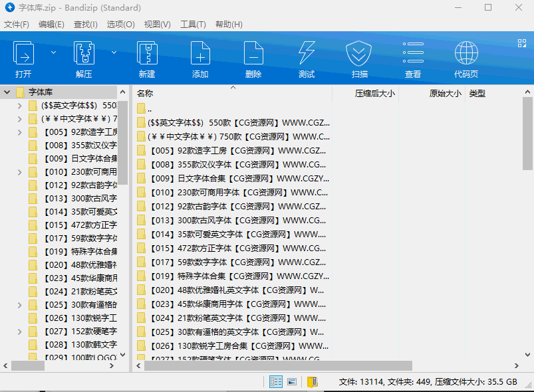Open the dropdown arrow next to 打开
The width and height of the screenshot is (534, 392).
pyautogui.click(x=53, y=52)
